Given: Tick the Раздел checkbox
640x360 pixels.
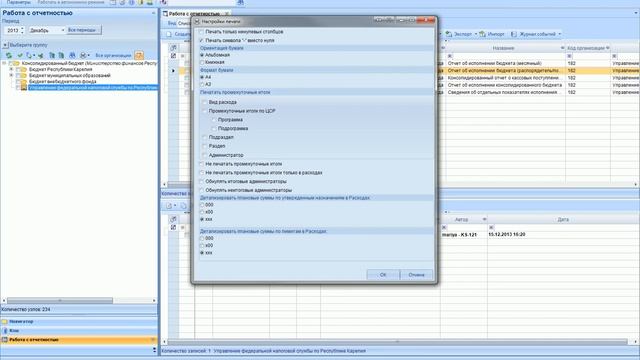Looking at the screenshot, I should point(204,146).
